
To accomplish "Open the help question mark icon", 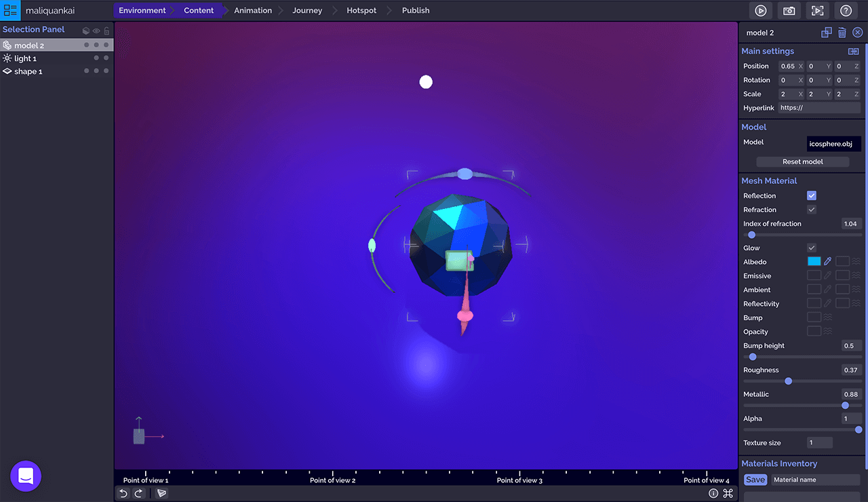I will [x=846, y=11].
